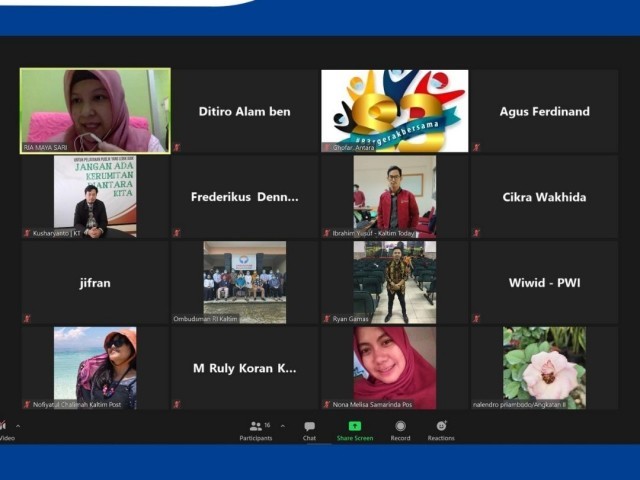This screenshot has width=640, height=480.
Task: Select Ombudsman RI Kaltim group photo tile
Action: point(244,282)
